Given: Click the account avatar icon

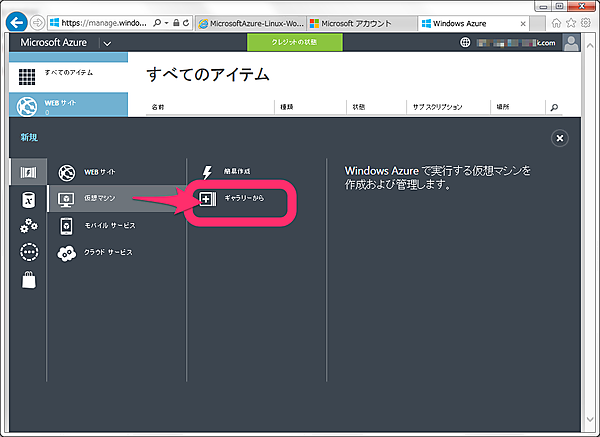Looking at the screenshot, I should coord(572,42).
